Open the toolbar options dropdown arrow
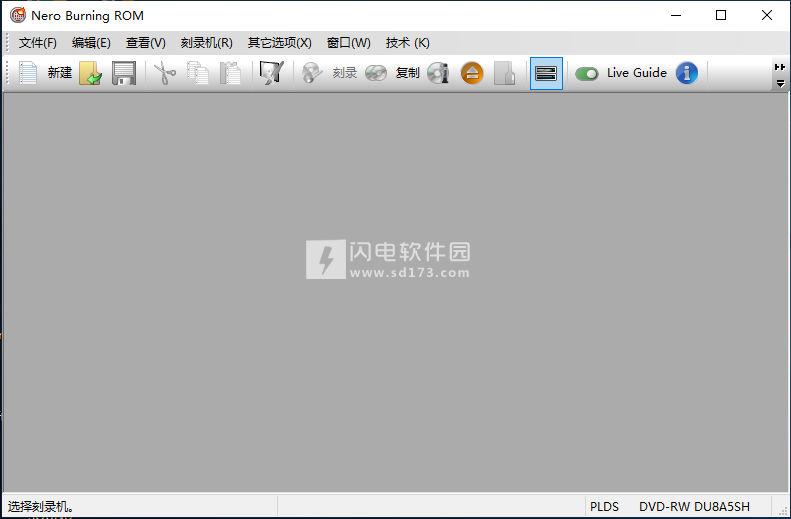Screen dimensions: 791x519 click(x=780, y=83)
